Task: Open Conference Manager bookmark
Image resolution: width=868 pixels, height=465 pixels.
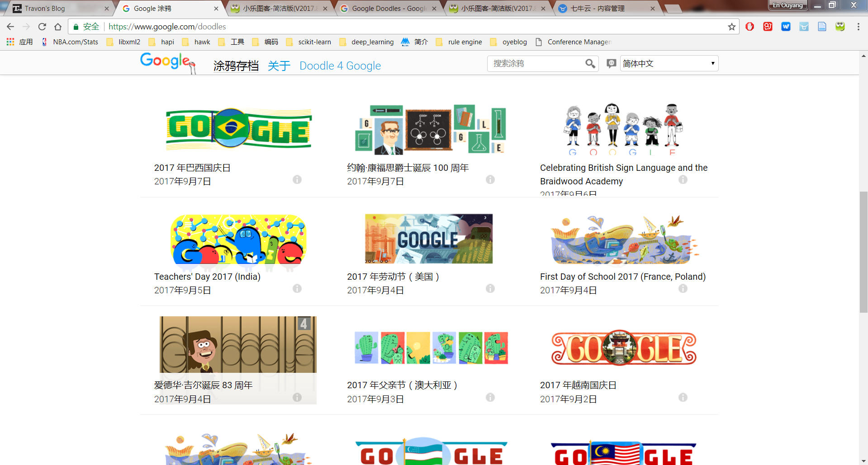Action: coord(573,42)
